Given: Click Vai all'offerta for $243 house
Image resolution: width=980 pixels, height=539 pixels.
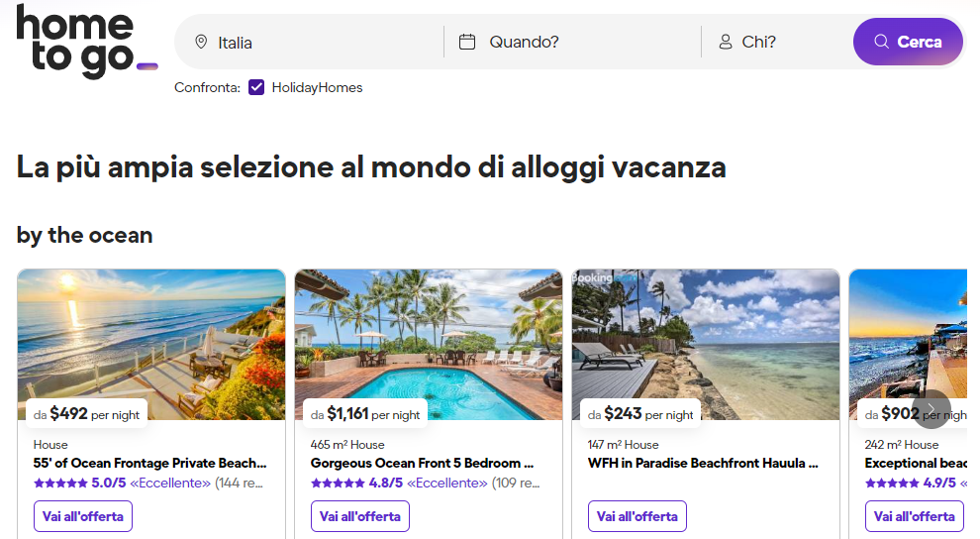Looking at the screenshot, I should pos(637,516).
